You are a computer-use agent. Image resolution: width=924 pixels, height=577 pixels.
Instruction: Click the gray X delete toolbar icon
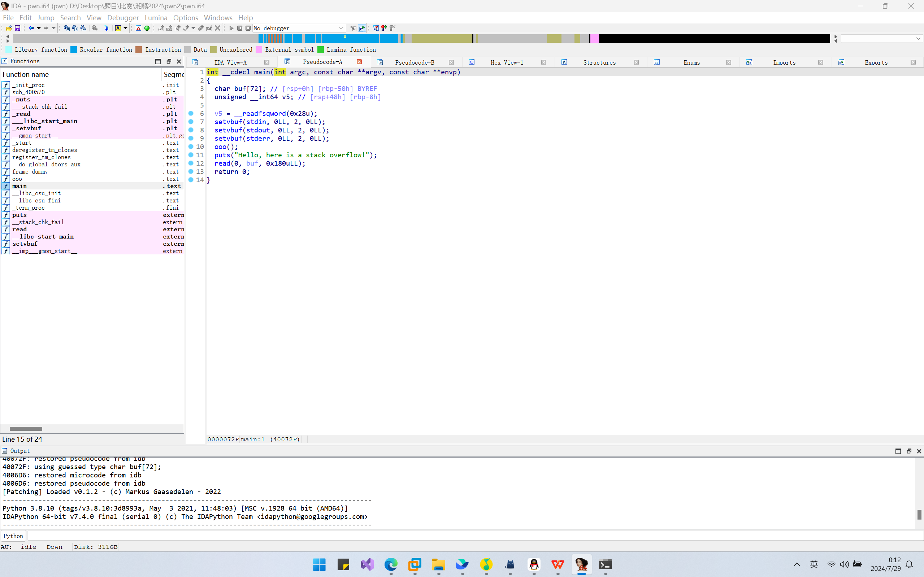coord(218,28)
